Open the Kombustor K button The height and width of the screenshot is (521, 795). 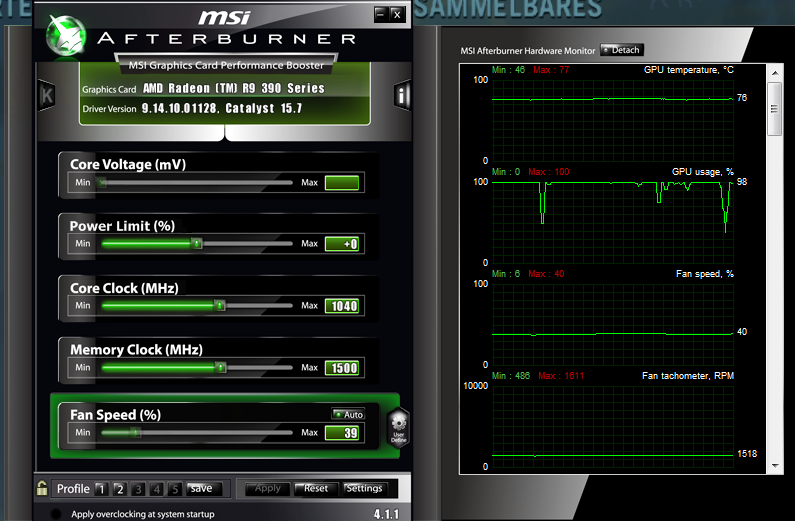point(47,95)
